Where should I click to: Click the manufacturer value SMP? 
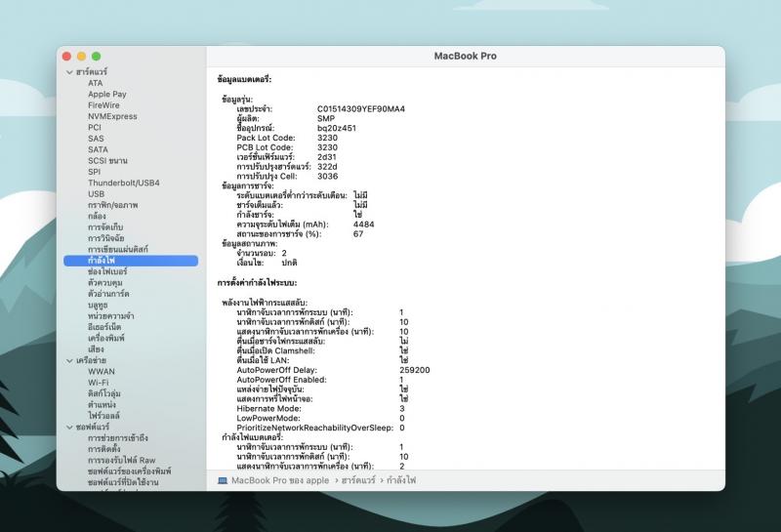point(326,118)
